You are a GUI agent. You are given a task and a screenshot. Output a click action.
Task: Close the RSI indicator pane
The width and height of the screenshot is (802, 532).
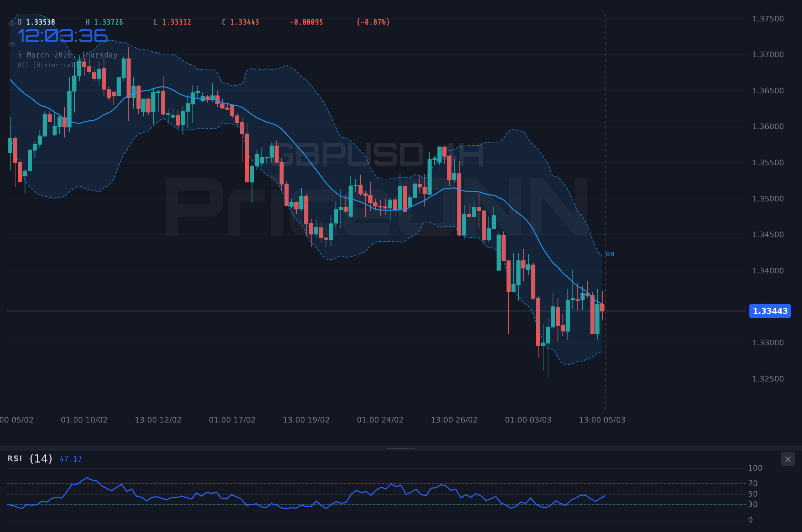coord(788,459)
